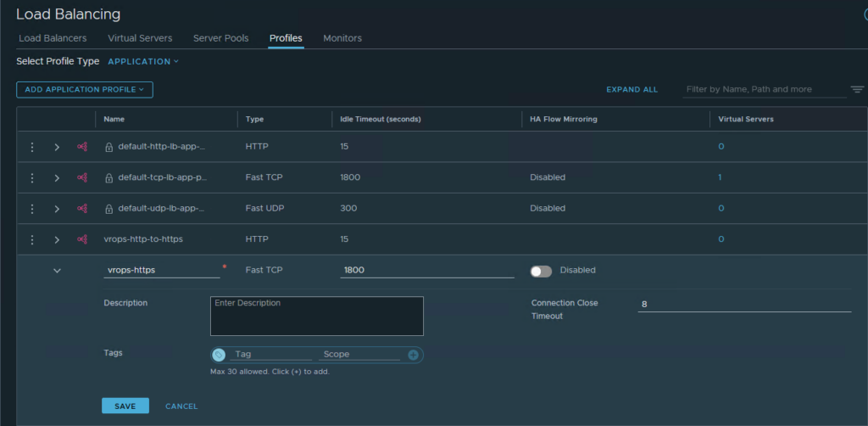Open actions menu for default-tcp-lb-app row
The height and width of the screenshot is (426, 868).
[32, 178]
